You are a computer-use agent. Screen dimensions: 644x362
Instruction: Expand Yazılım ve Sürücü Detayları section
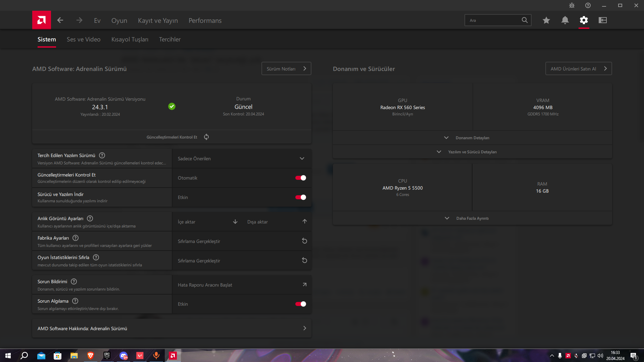(472, 152)
